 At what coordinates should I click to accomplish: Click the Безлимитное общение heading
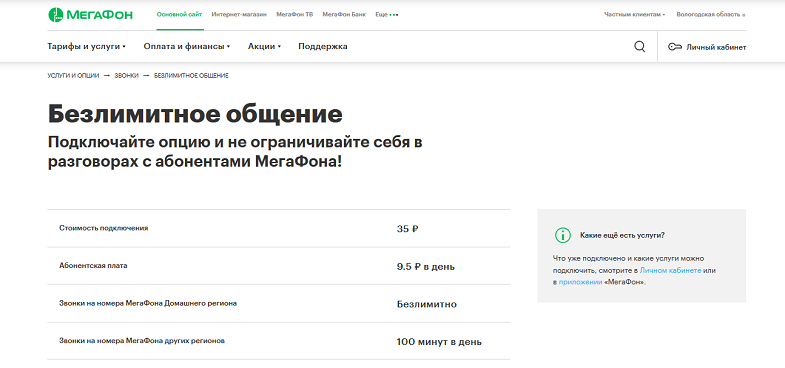[195, 115]
